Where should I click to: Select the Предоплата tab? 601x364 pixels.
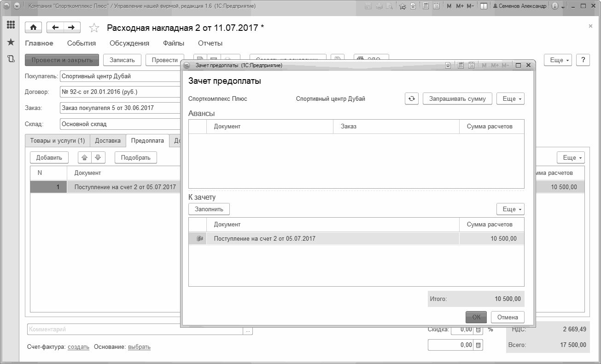click(x=147, y=140)
